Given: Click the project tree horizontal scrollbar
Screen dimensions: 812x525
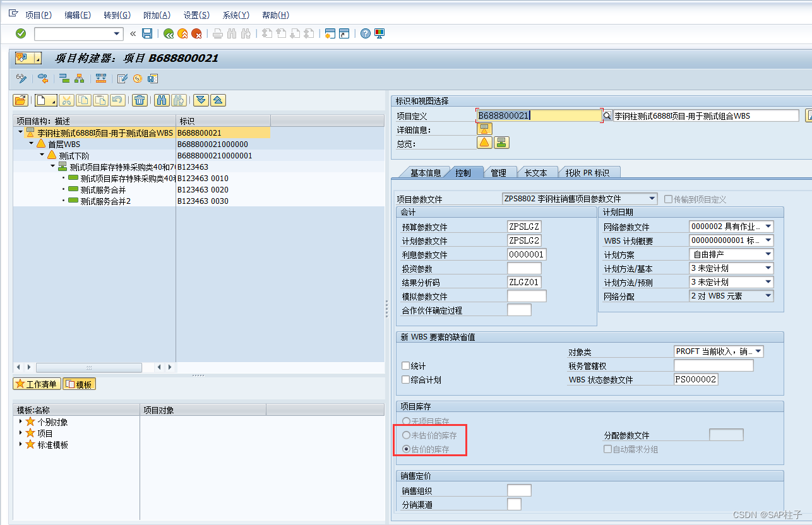Looking at the screenshot, I should click(x=88, y=367).
